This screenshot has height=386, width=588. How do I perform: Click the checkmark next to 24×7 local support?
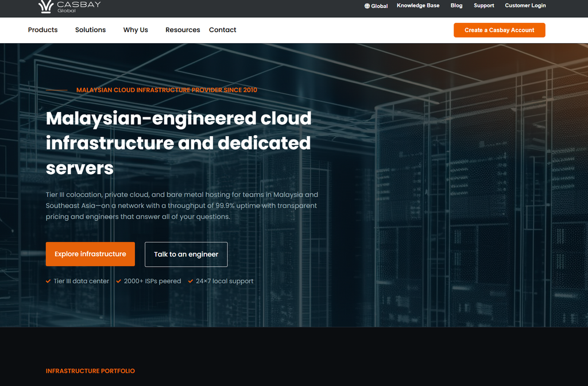(191, 281)
